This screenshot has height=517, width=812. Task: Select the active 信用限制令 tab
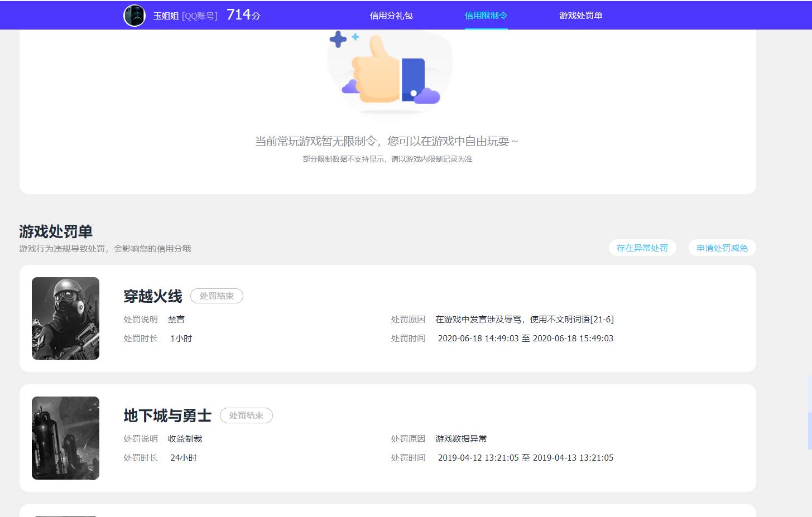[x=485, y=15]
